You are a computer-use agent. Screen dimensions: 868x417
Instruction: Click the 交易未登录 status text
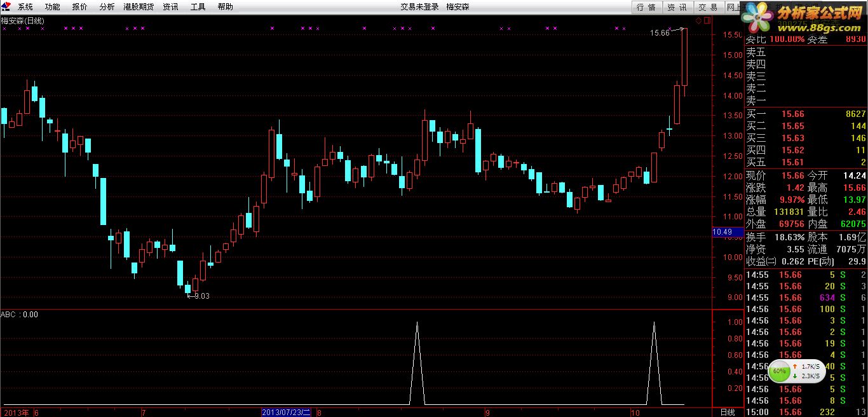(x=419, y=7)
